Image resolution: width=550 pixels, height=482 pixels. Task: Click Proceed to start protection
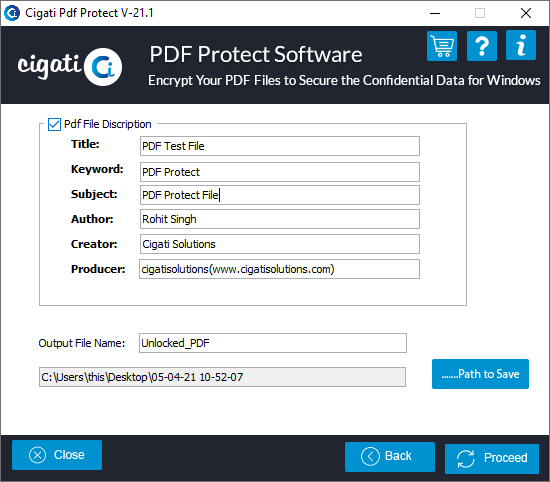(x=492, y=458)
